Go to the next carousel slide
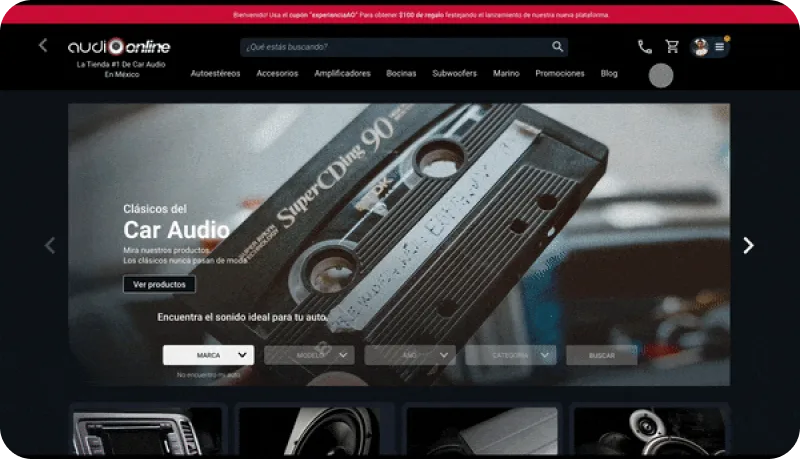The width and height of the screenshot is (800, 459). tap(747, 245)
